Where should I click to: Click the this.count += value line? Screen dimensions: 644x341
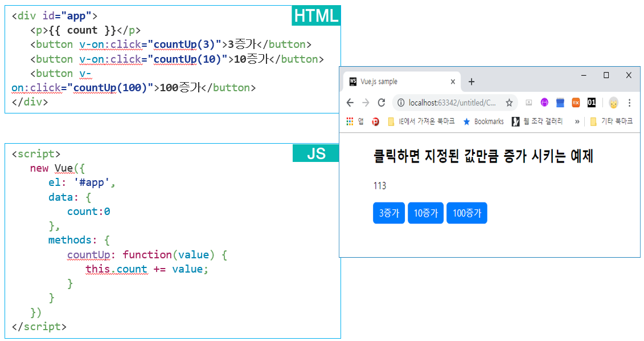[147, 269]
